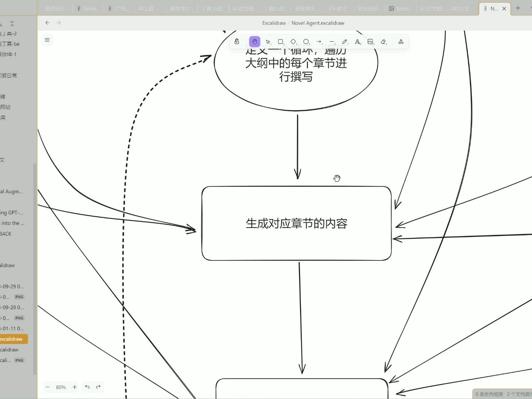The image size is (532, 399).
Task: Switch to the 各类设计 tab
Action: [x=57, y=8]
